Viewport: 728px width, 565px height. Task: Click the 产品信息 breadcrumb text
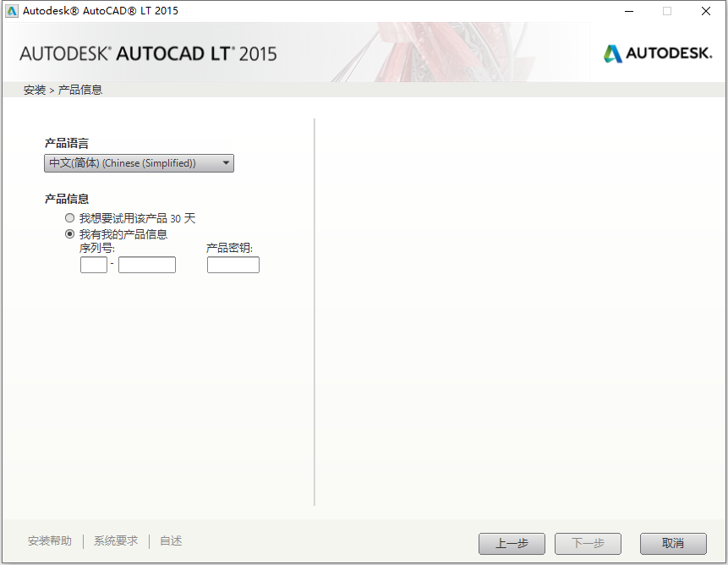pos(79,90)
